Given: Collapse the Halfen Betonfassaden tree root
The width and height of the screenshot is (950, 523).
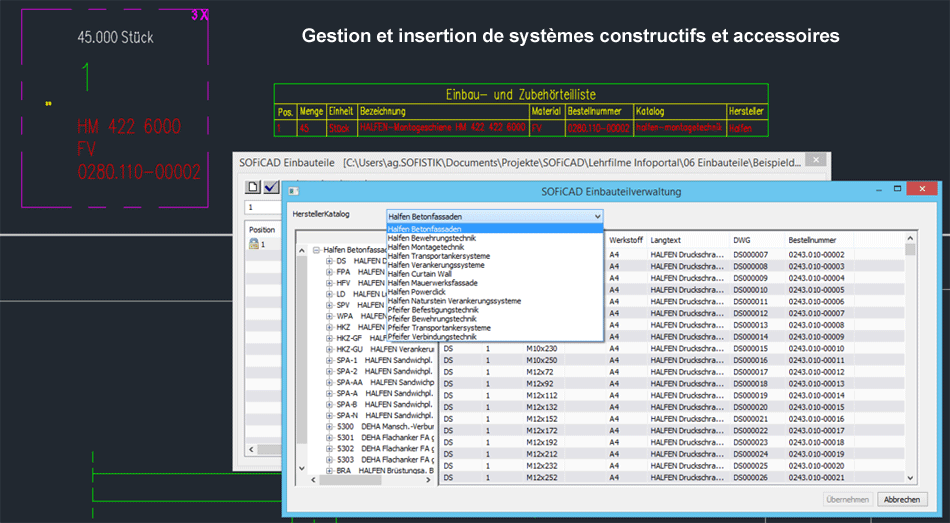Looking at the screenshot, I should 316,250.
